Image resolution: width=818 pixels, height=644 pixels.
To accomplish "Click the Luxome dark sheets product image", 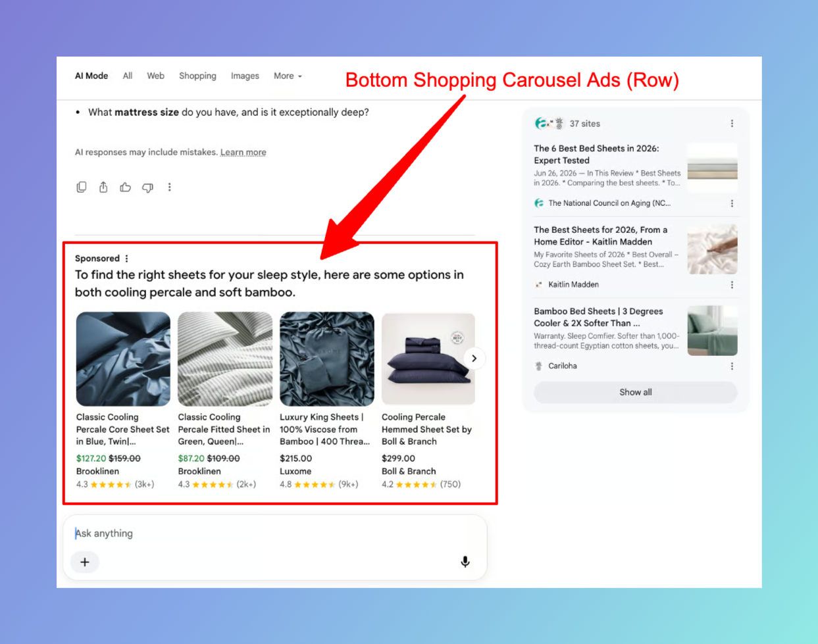I will point(327,359).
